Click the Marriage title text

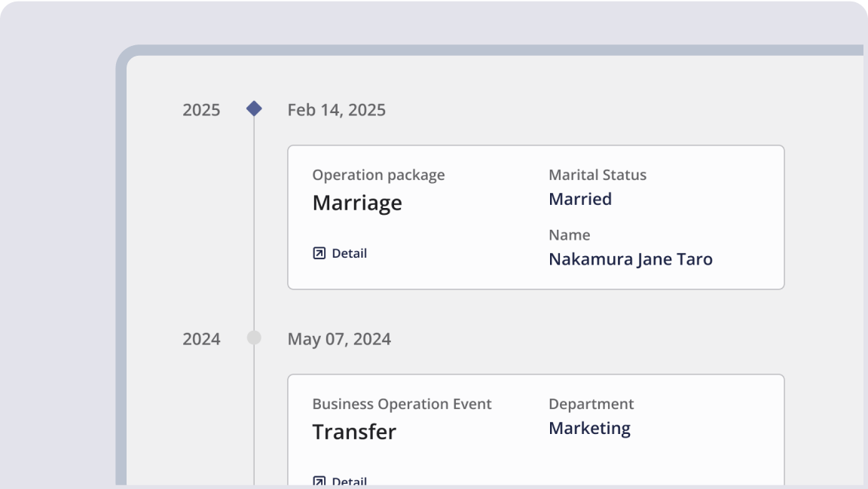tap(357, 203)
